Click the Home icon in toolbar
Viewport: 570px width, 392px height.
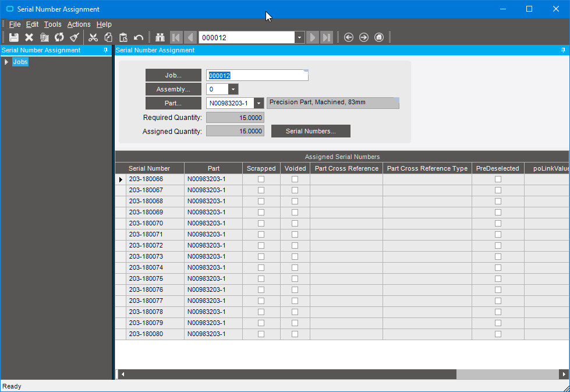pyautogui.click(x=379, y=37)
